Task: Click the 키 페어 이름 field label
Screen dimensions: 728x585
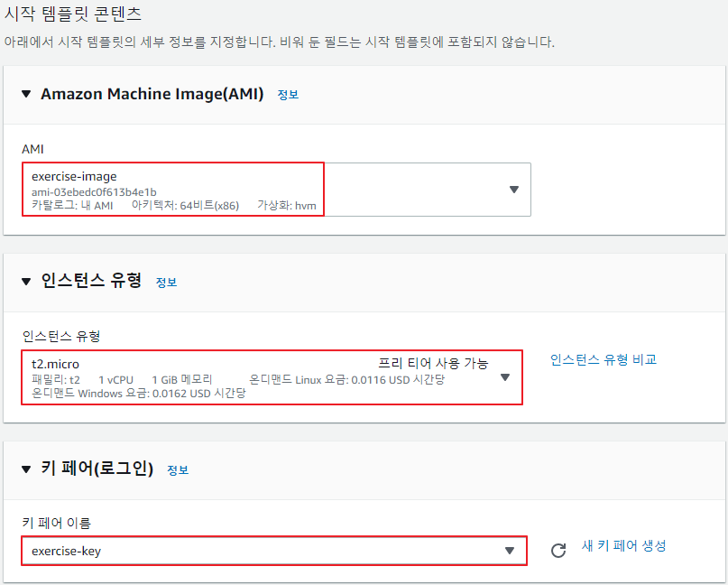Action: point(57,524)
